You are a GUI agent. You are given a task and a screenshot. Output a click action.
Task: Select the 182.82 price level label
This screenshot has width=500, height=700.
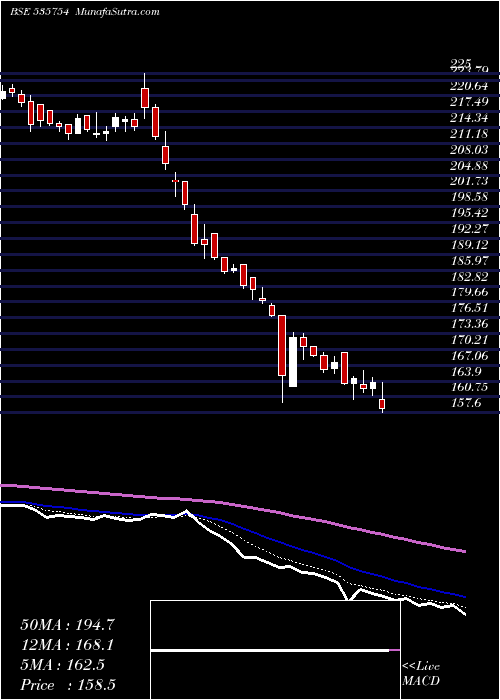click(469, 277)
